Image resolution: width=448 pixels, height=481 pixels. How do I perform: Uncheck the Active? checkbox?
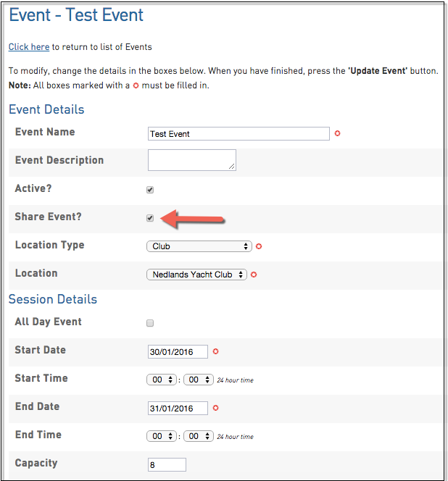coord(150,190)
